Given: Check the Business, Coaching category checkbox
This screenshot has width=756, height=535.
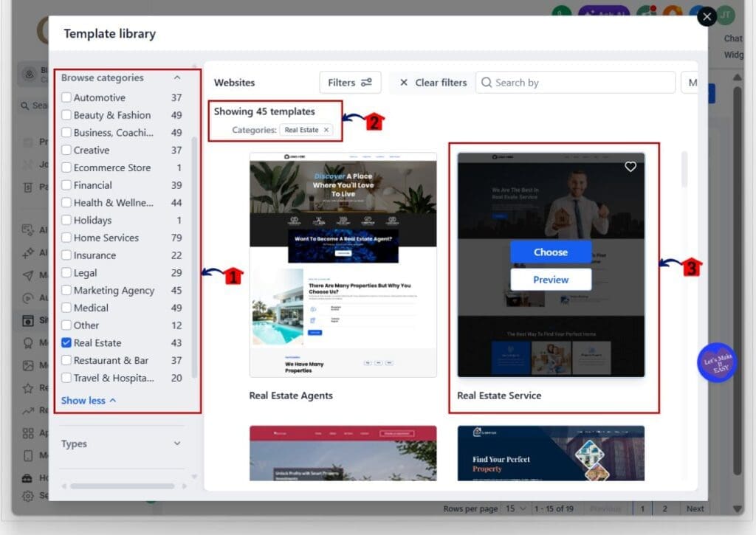Looking at the screenshot, I should tap(66, 133).
